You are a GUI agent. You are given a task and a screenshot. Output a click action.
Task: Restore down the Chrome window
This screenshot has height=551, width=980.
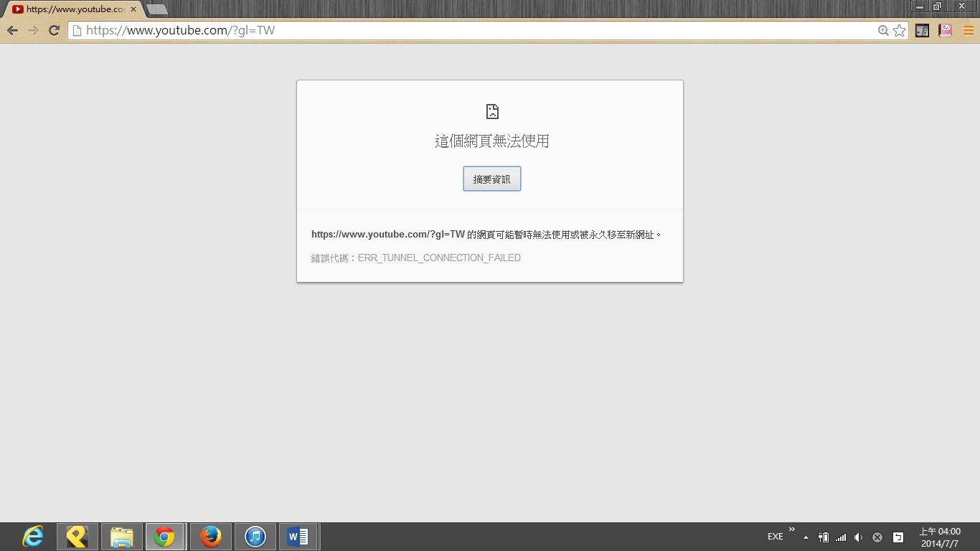(937, 6)
